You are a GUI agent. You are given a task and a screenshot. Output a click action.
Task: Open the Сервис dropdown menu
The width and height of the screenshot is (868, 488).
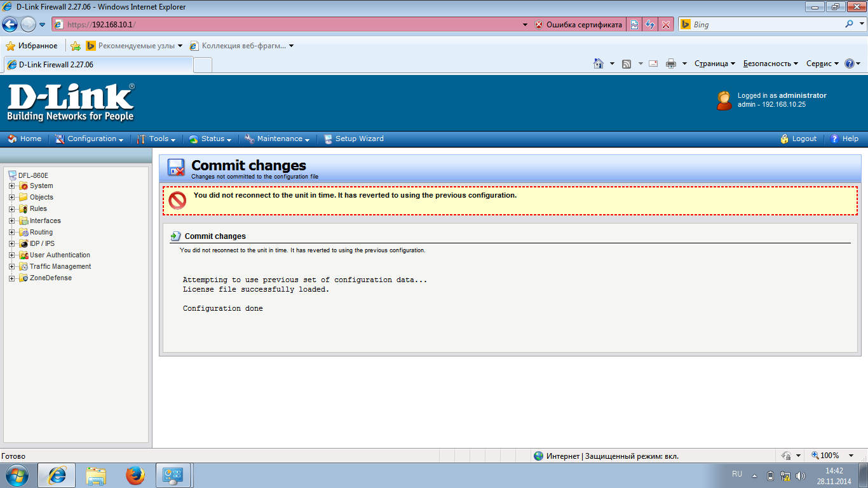[823, 64]
